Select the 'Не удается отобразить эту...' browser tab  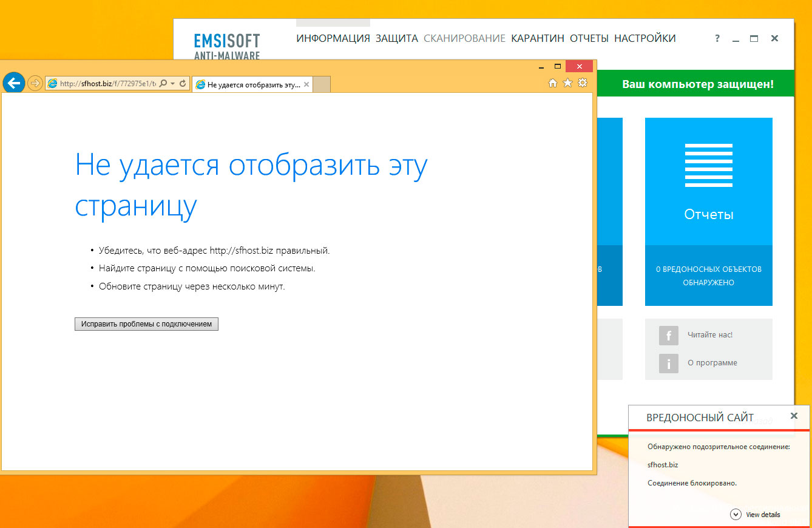click(x=252, y=84)
